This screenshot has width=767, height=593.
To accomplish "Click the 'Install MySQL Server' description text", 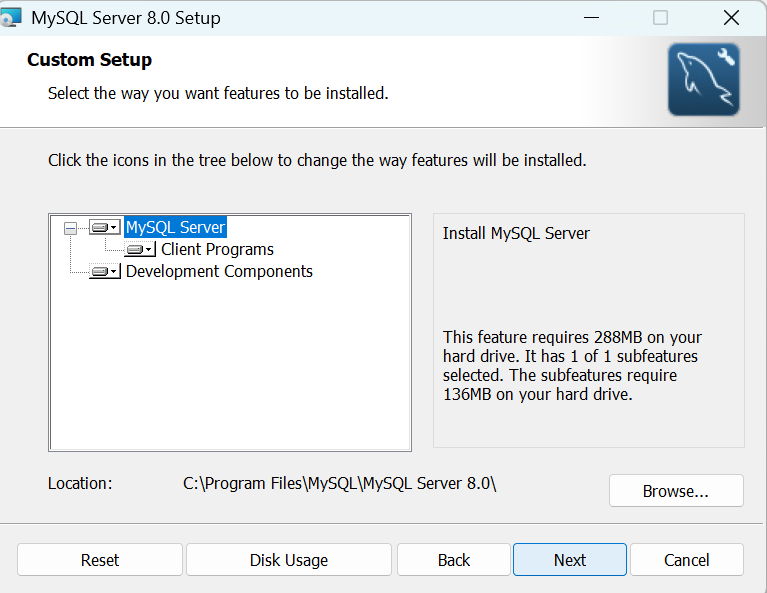I will coord(516,233).
